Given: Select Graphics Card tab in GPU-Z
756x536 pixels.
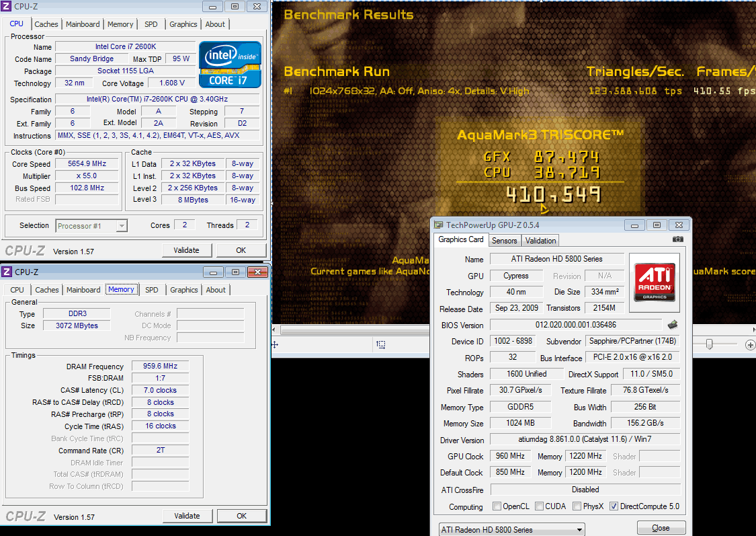Looking at the screenshot, I should point(461,239).
